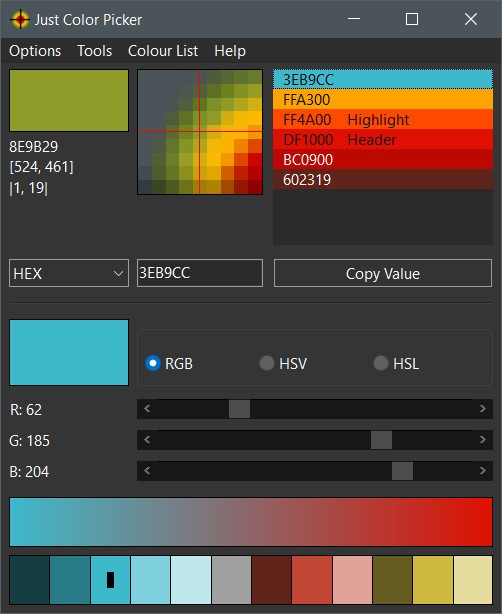
Task: Select FF4A00 Highlight in the colour list
Action: coord(383,119)
